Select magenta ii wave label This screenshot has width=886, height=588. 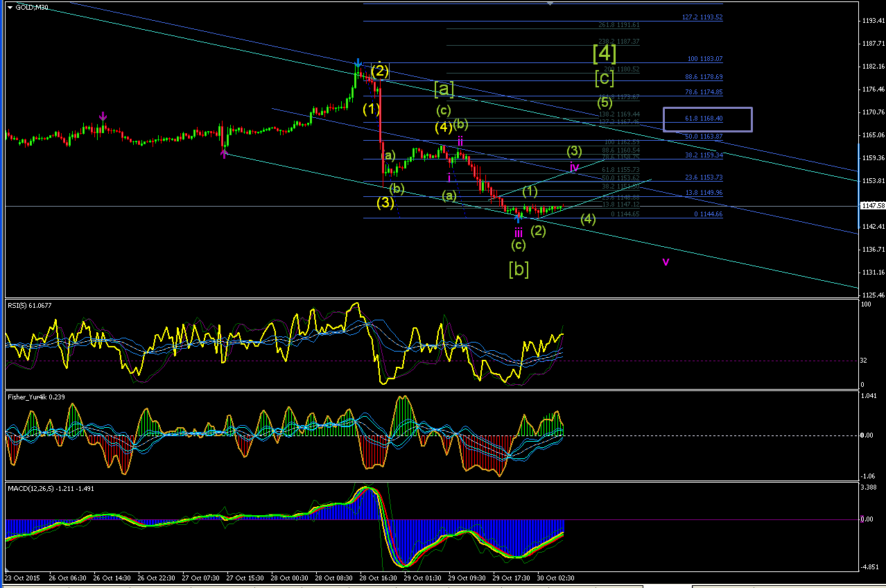(460, 141)
